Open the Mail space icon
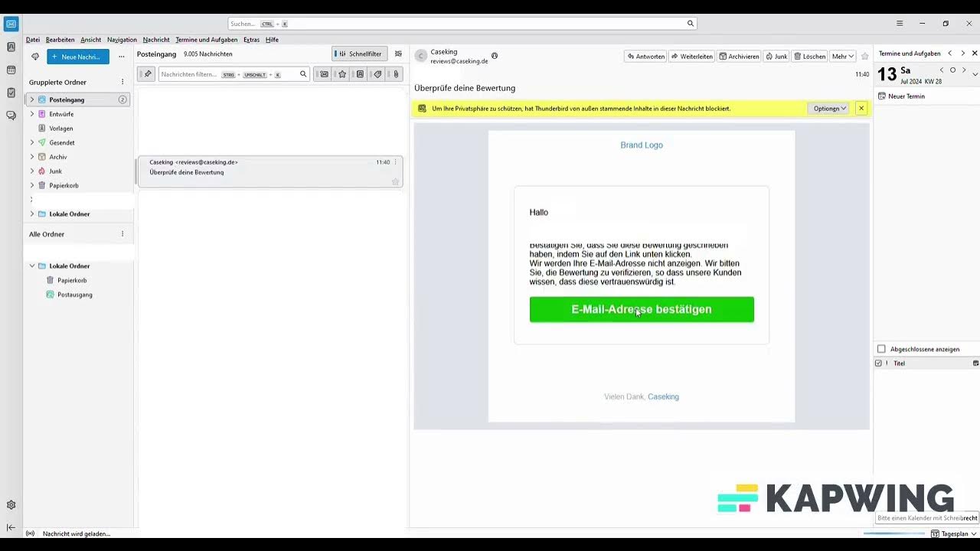 pyautogui.click(x=11, y=24)
